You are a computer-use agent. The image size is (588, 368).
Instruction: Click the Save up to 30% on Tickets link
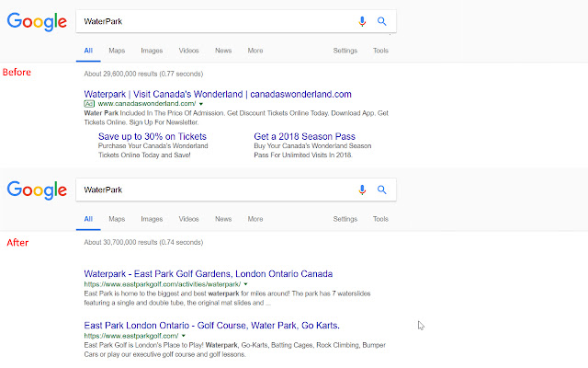click(x=152, y=136)
